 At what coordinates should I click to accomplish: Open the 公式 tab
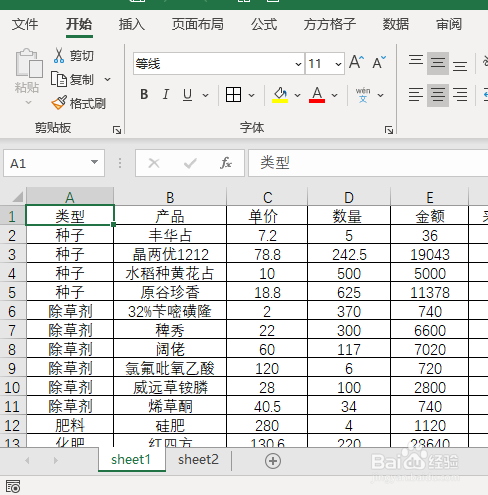(x=264, y=24)
